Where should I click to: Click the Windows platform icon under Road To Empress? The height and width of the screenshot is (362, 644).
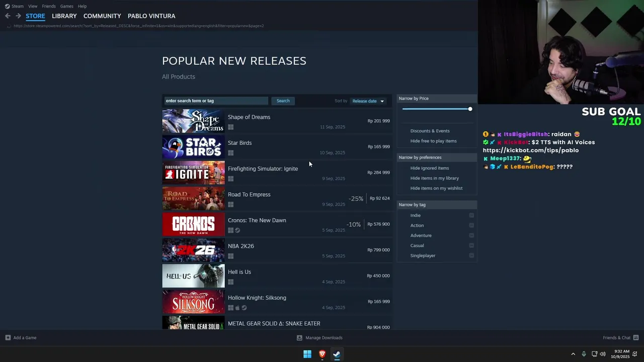230,205
